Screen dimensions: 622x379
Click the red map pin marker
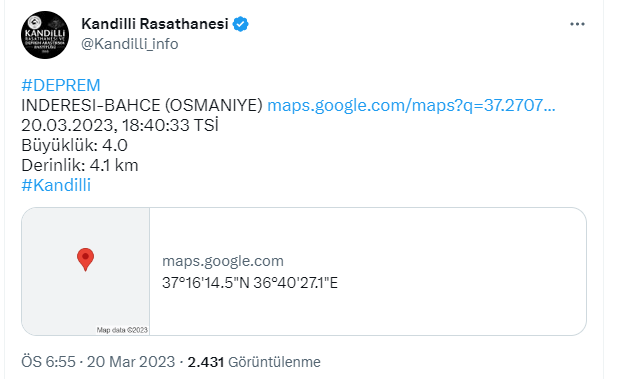(85, 260)
